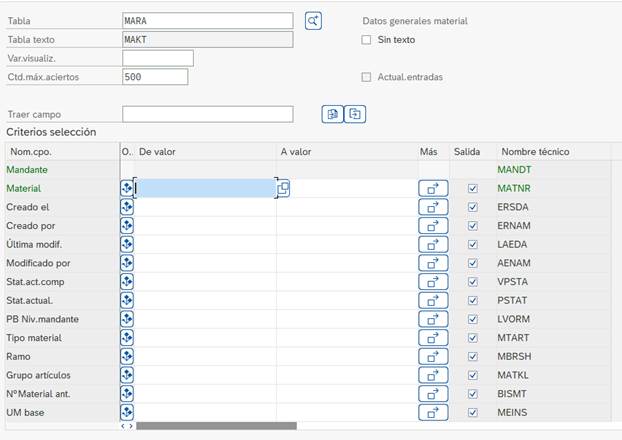622x440 pixels.
Task: Open selection option icon for Última modif. row
Action: 127,244
